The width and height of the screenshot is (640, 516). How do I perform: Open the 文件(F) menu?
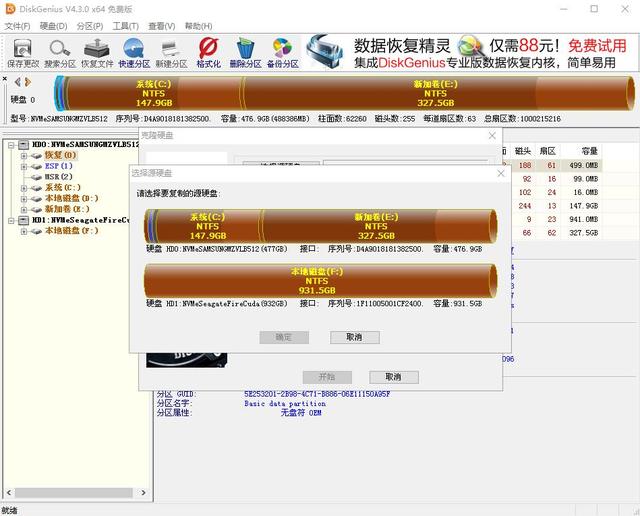(x=17, y=26)
